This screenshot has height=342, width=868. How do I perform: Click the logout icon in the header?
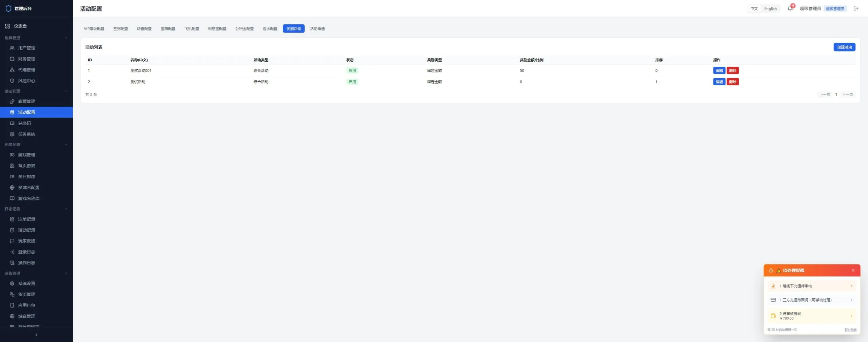(856, 8)
